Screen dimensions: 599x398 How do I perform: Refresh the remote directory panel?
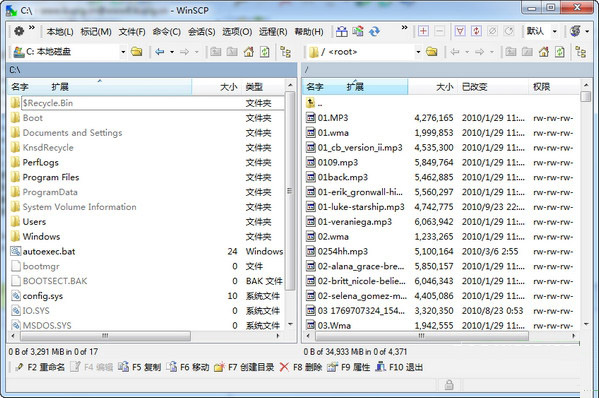(560, 52)
